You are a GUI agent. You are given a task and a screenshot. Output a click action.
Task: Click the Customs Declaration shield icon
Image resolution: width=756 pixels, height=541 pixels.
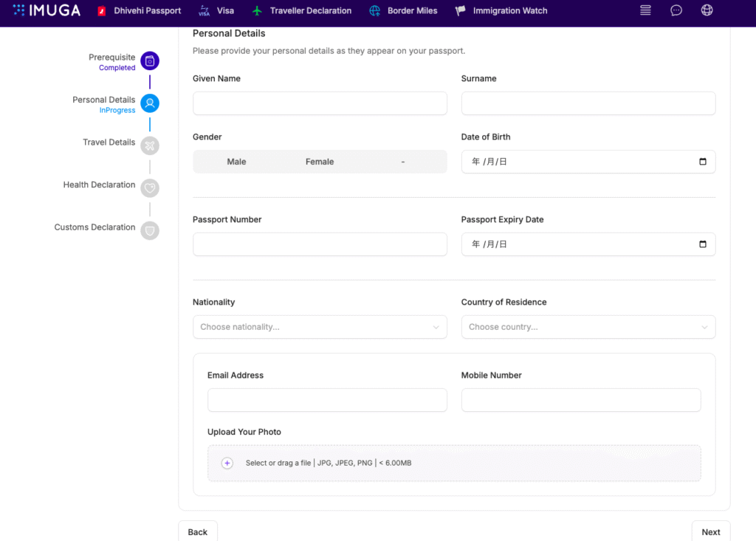point(150,231)
